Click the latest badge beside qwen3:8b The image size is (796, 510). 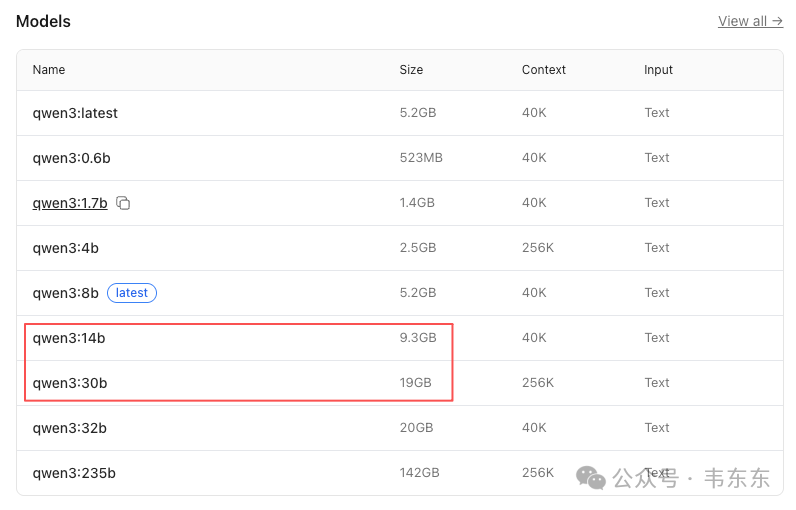click(x=131, y=293)
